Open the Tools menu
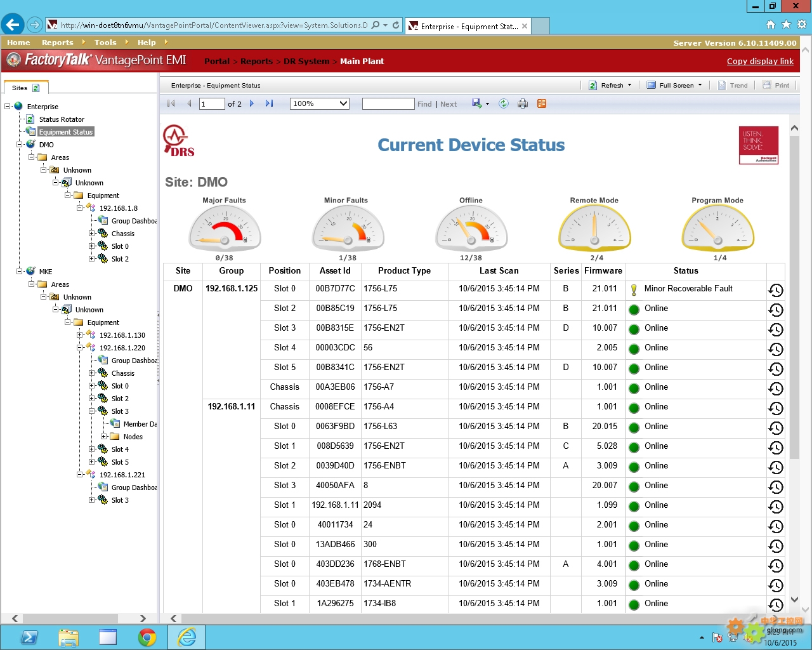The width and height of the screenshot is (812, 650). tap(105, 43)
